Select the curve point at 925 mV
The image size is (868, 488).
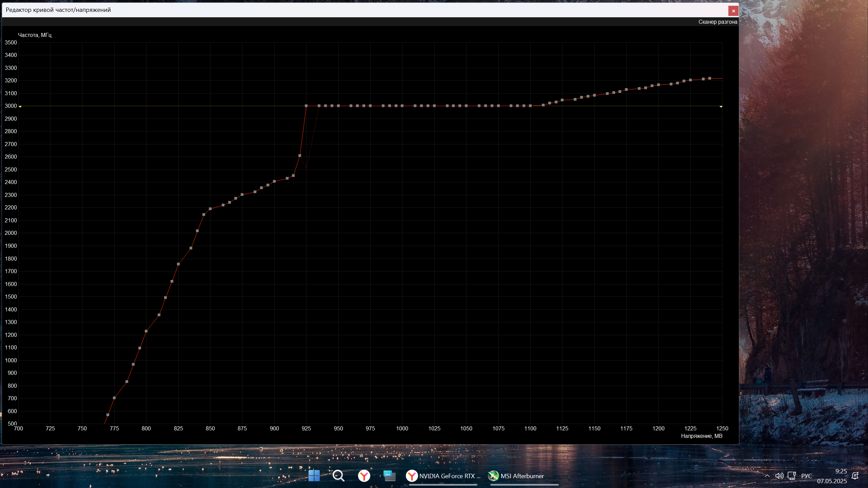[x=306, y=106]
